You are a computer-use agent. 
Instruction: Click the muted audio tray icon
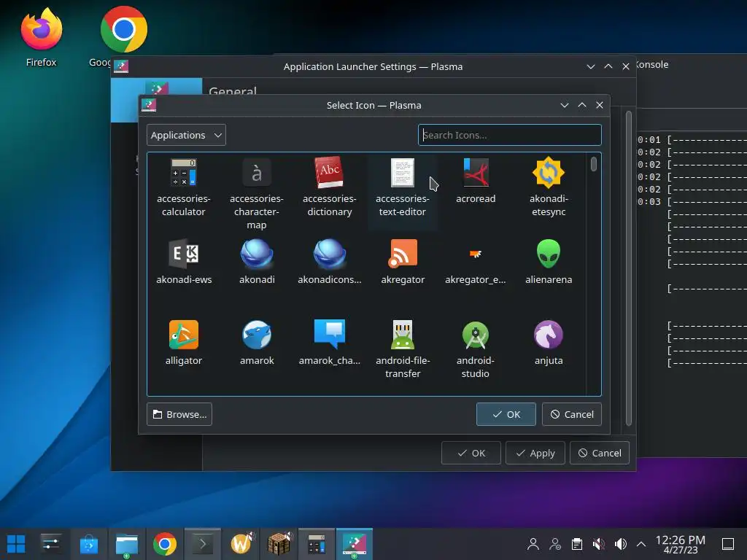tap(599, 544)
